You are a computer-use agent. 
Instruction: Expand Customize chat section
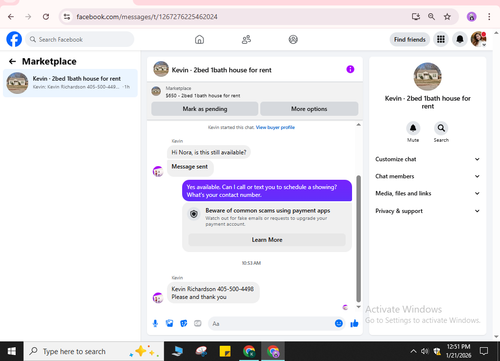428,159
